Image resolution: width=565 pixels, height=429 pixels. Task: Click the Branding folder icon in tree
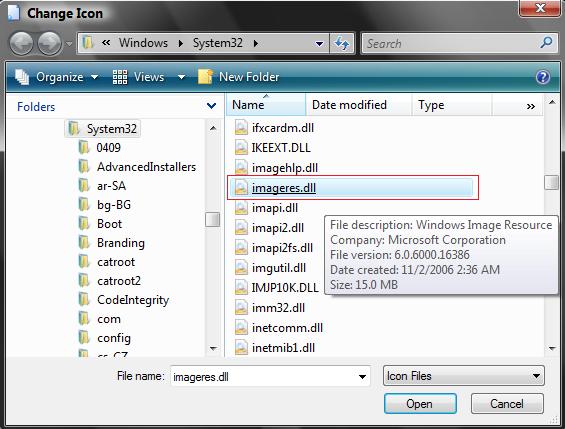(84, 243)
